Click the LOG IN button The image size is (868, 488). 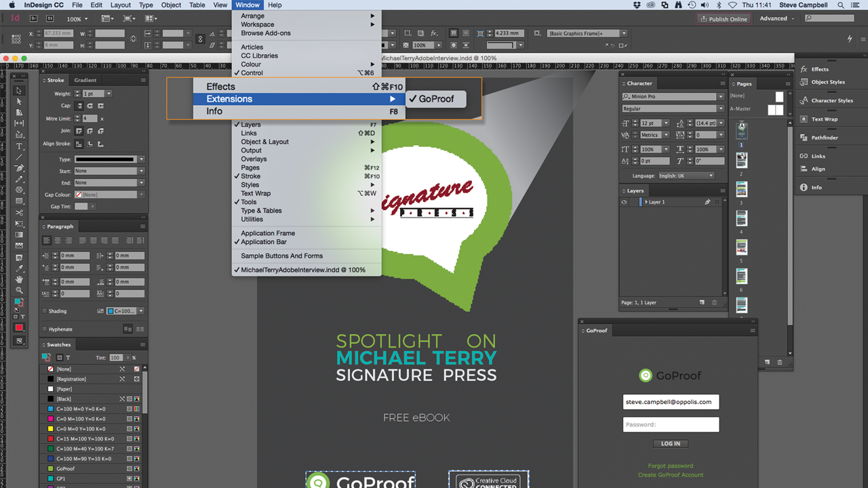click(x=671, y=443)
